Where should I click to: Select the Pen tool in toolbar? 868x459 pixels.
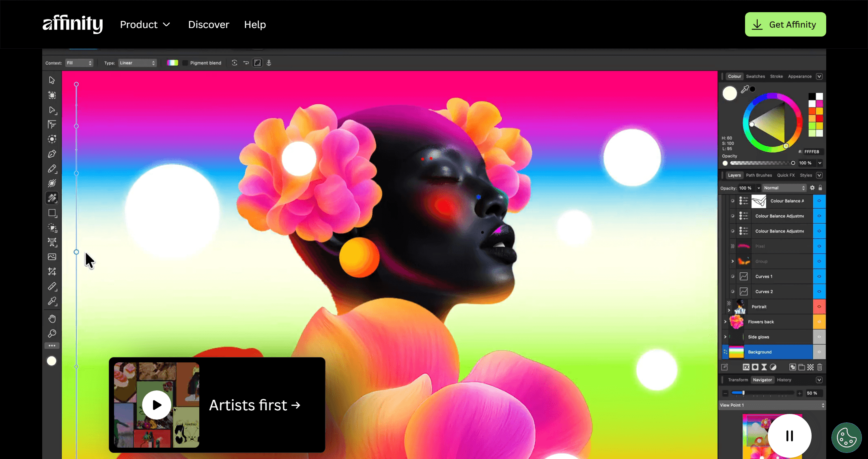(x=52, y=154)
